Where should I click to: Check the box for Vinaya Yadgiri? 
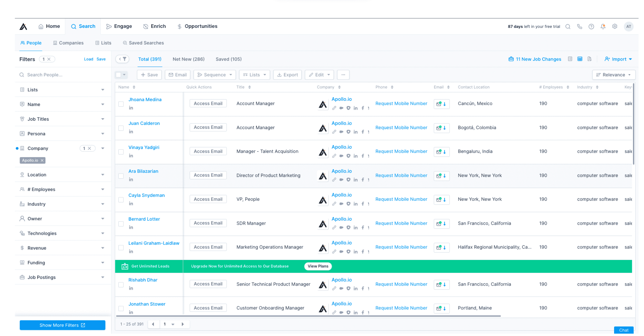(121, 152)
